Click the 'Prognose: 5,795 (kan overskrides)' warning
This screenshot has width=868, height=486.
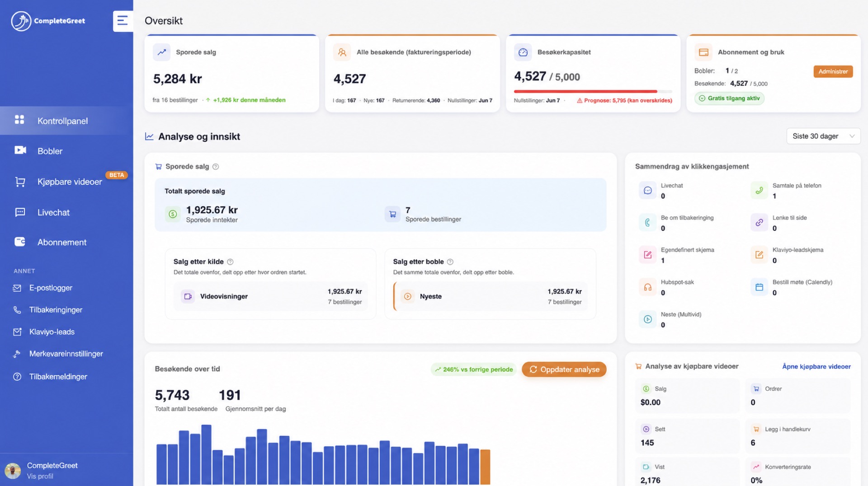pyautogui.click(x=624, y=101)
